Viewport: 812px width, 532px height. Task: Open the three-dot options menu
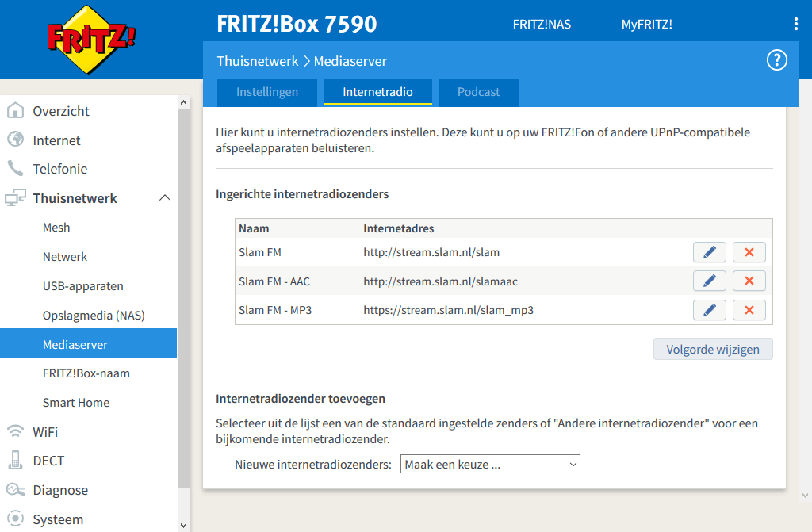[x=795, y=24]
